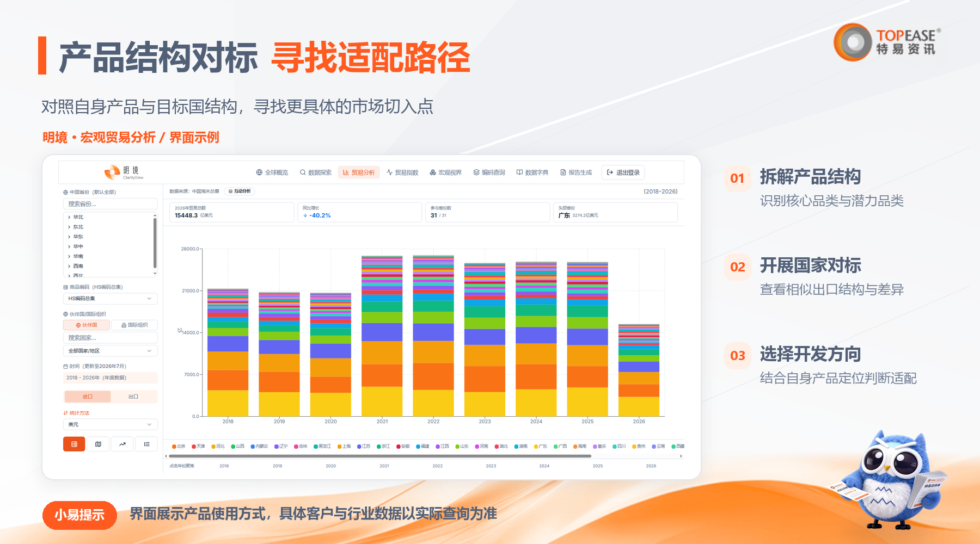Select the 进口 import toggle
This screenshot has height=544, width=980.
click(x=87, y=397)
